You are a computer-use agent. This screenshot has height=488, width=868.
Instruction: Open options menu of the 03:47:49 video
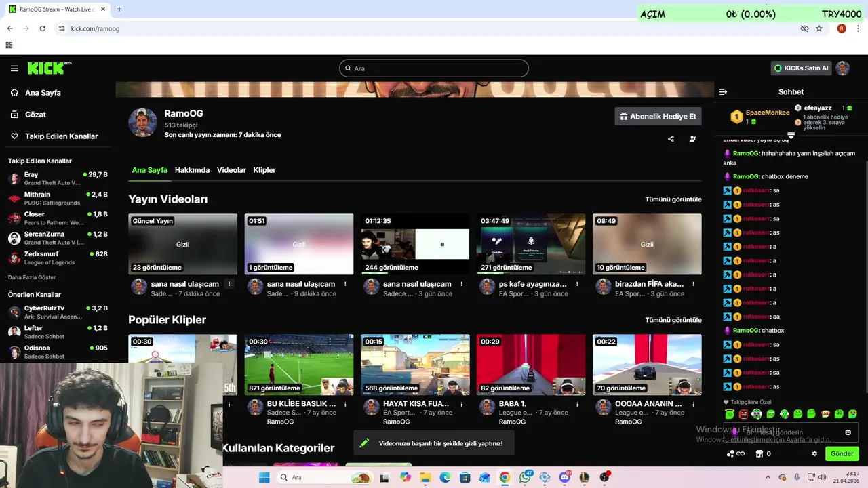577,284
